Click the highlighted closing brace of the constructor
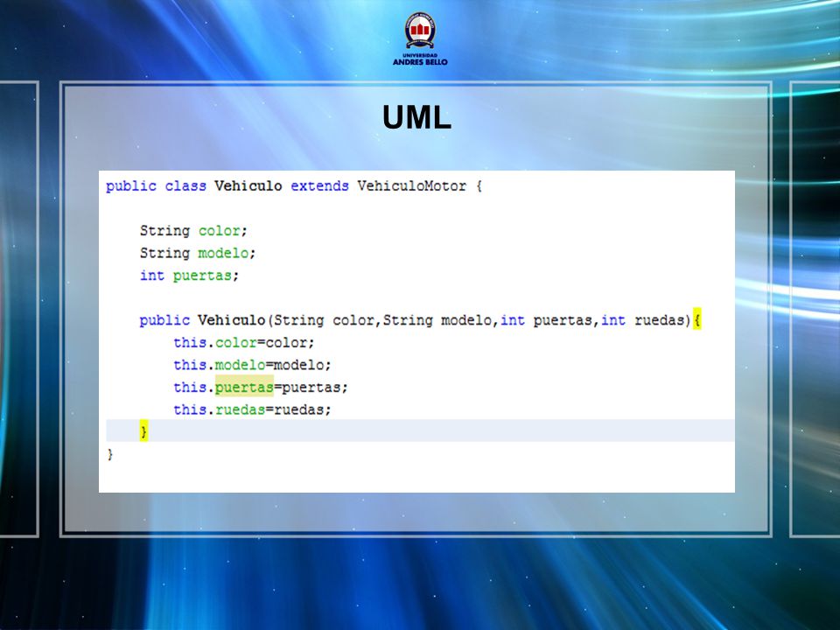 pyautogui.click(x=143, y=430)
